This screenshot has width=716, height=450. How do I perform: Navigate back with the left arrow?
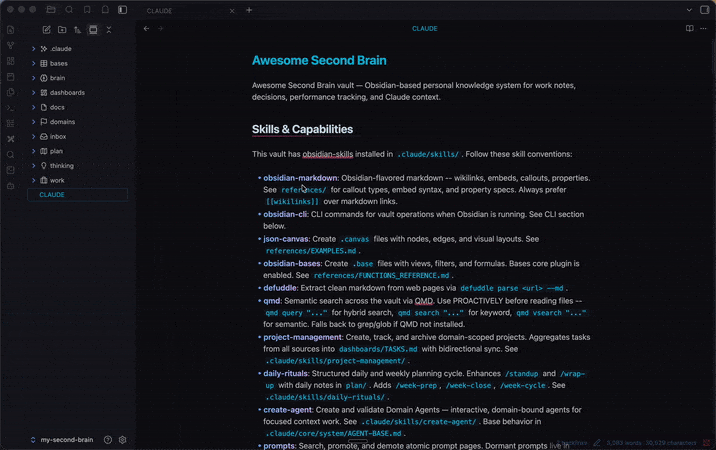146,28
